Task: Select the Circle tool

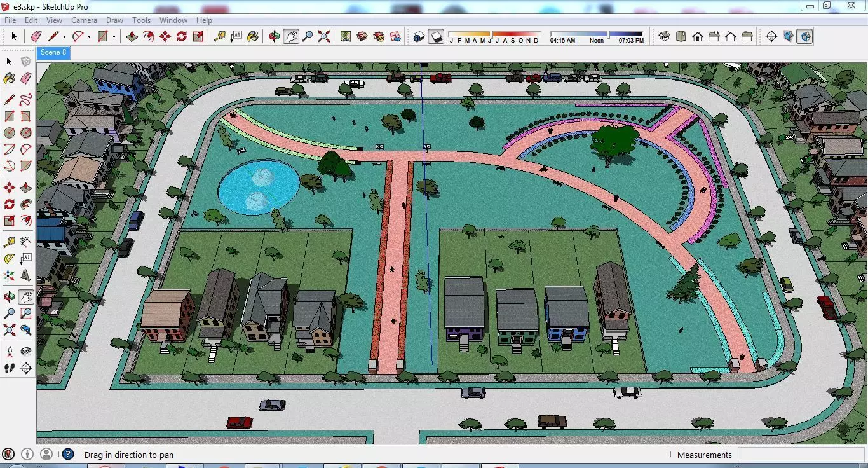Action: pyautogui.click(x=9, y=133)
